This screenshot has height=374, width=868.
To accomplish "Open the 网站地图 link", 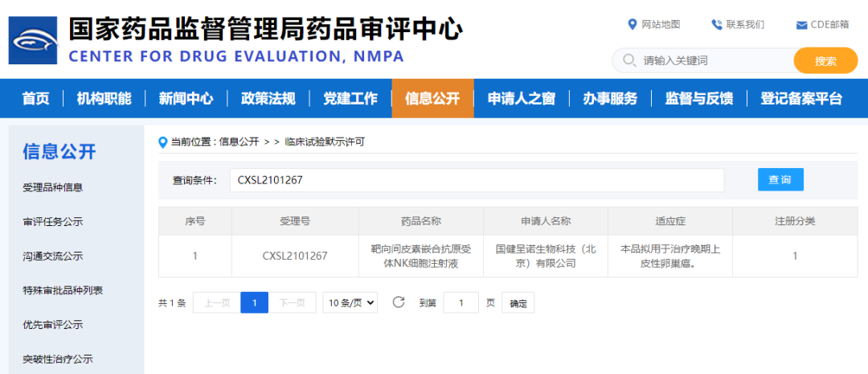I will click(x=661, y=24).
